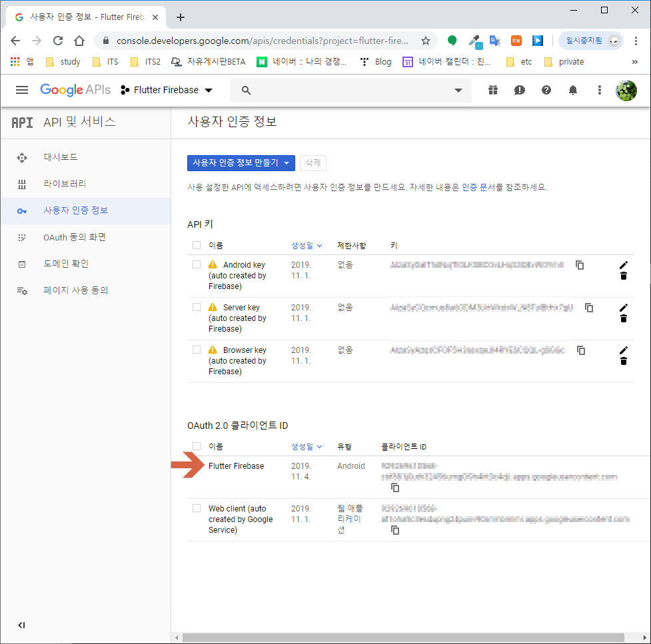Open the account avatar menu

coord(626,90)
